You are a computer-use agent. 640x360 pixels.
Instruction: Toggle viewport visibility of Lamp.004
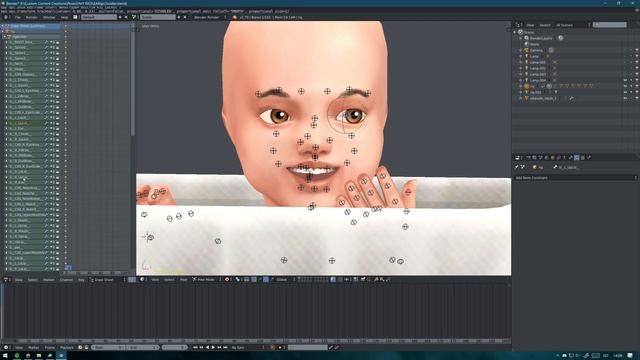[x=625, y=80]
